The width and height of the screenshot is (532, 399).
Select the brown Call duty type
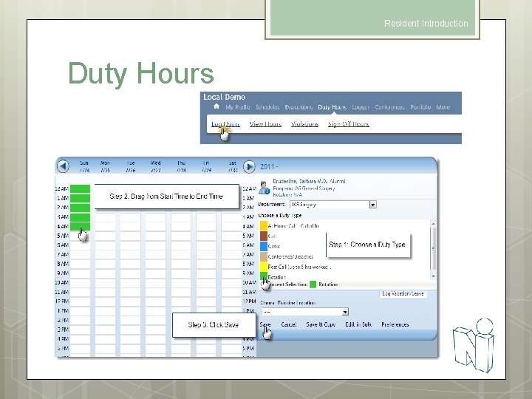point(264,236)
